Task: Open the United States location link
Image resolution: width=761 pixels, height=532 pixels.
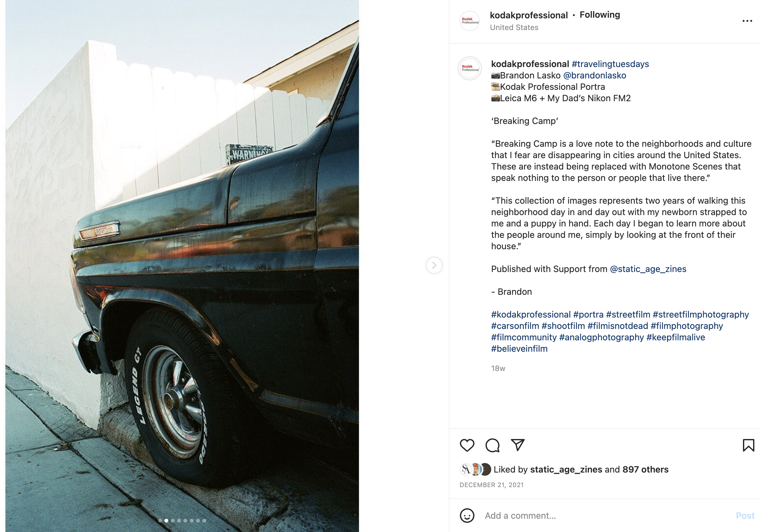Action: 514,28
